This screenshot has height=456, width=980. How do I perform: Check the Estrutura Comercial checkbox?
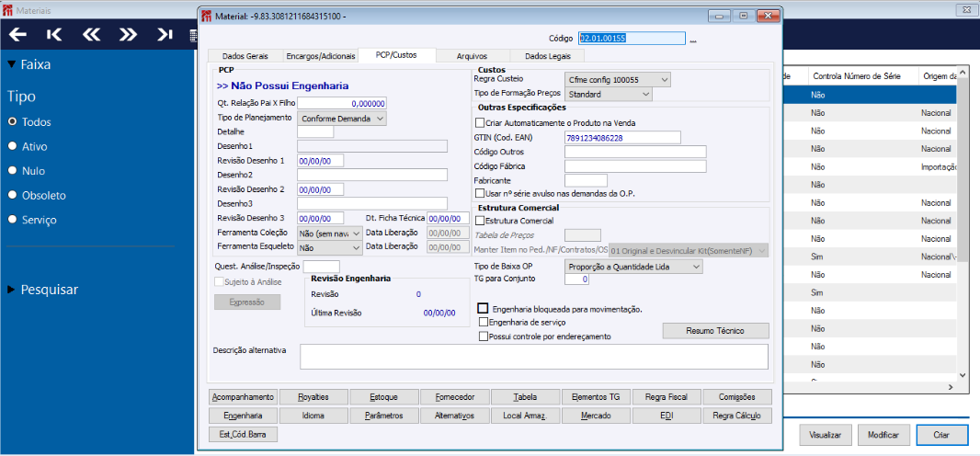(480, 221)
